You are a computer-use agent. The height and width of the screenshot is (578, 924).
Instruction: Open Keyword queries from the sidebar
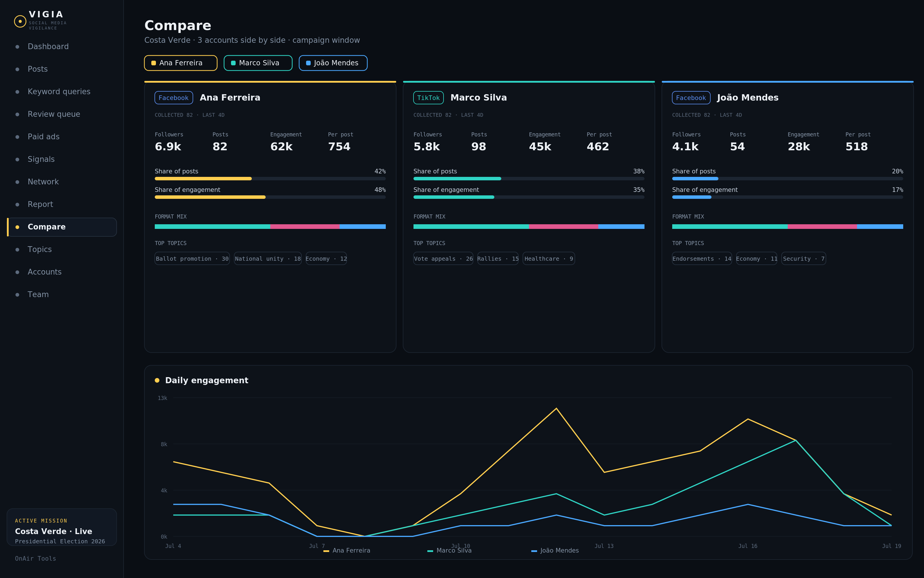click(62, 92)
